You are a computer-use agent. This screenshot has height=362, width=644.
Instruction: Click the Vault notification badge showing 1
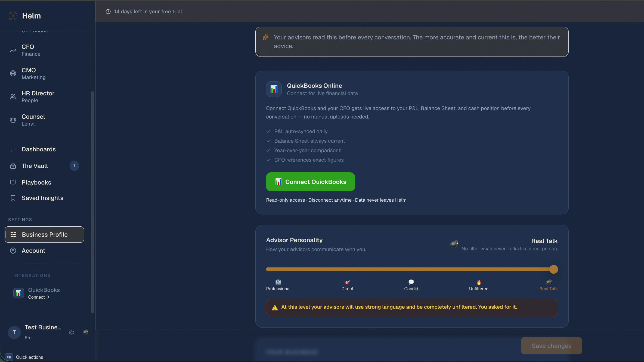click(74, 166)
